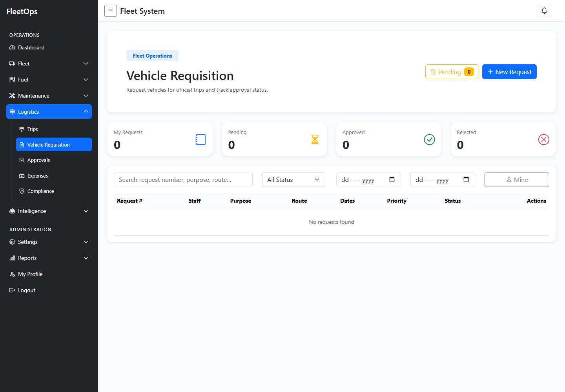Toggle sidebar with the hamburger menu button

click(x=111, y=11)
